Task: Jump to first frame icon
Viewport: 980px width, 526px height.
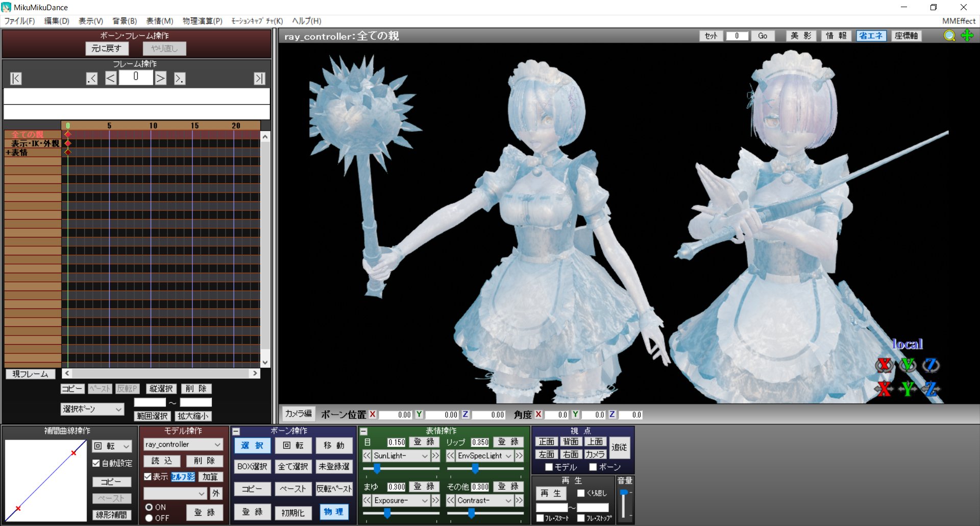Action: pos(16,78)
